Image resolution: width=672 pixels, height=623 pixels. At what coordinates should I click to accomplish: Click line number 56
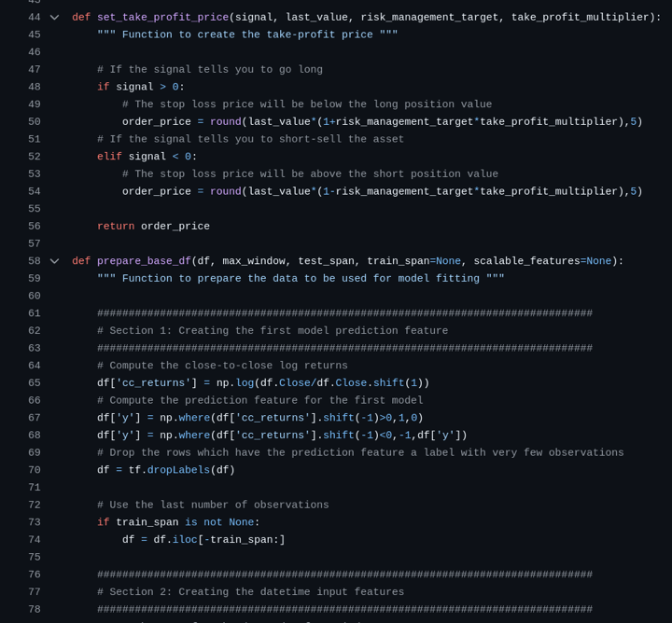[x=34, y=227]
